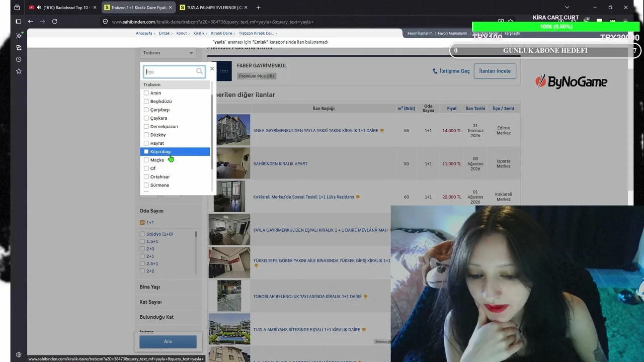Check the 2.5+1 room option
The height and width of the screenshot is (362, 644).
pos(142,264)
